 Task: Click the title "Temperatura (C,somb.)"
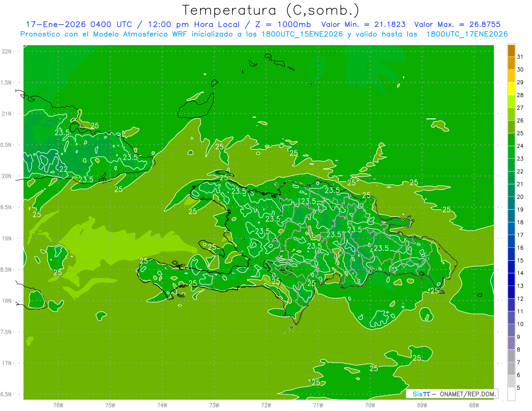click(270, 11)
